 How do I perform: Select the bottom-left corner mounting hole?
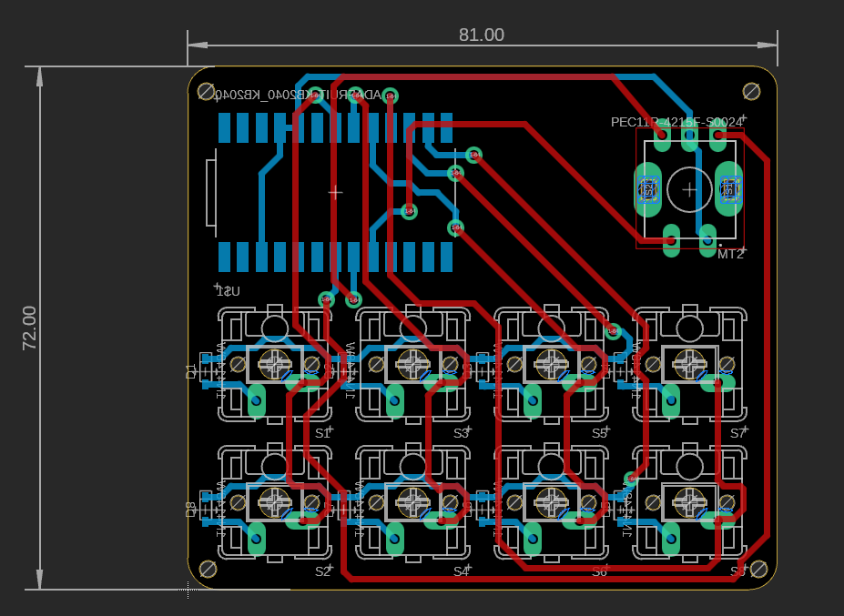(207, 569)
